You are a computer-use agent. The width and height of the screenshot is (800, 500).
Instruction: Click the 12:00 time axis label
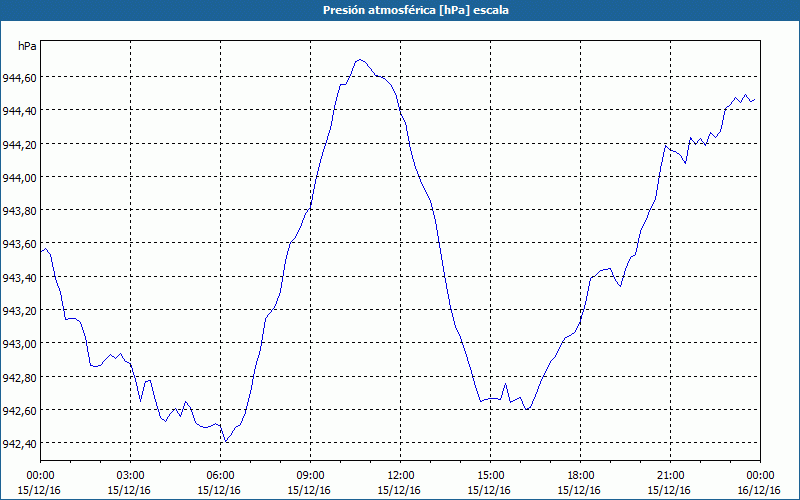coord(401,475)
